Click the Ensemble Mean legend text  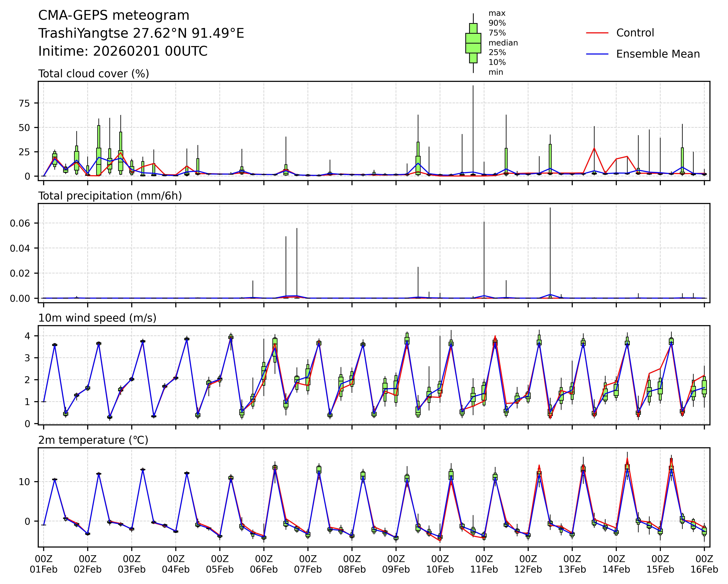pyautogui.click(x=658, y=54)
